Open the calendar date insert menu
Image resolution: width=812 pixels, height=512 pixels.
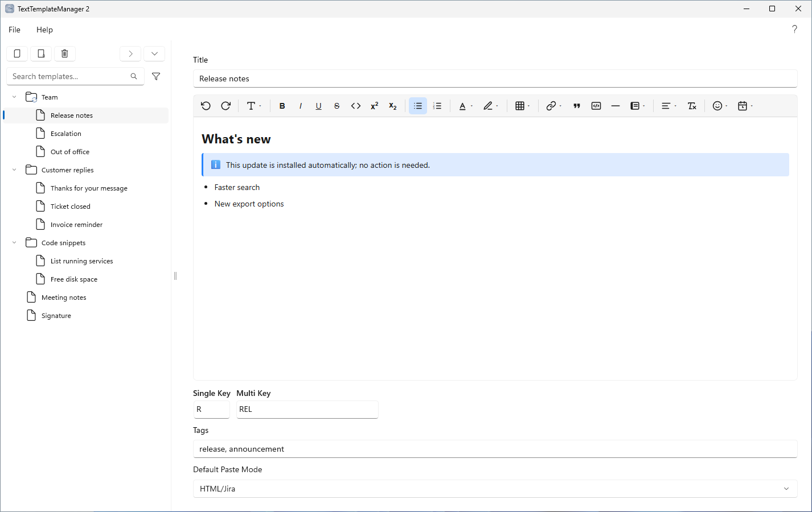click(x=745, y=106)
